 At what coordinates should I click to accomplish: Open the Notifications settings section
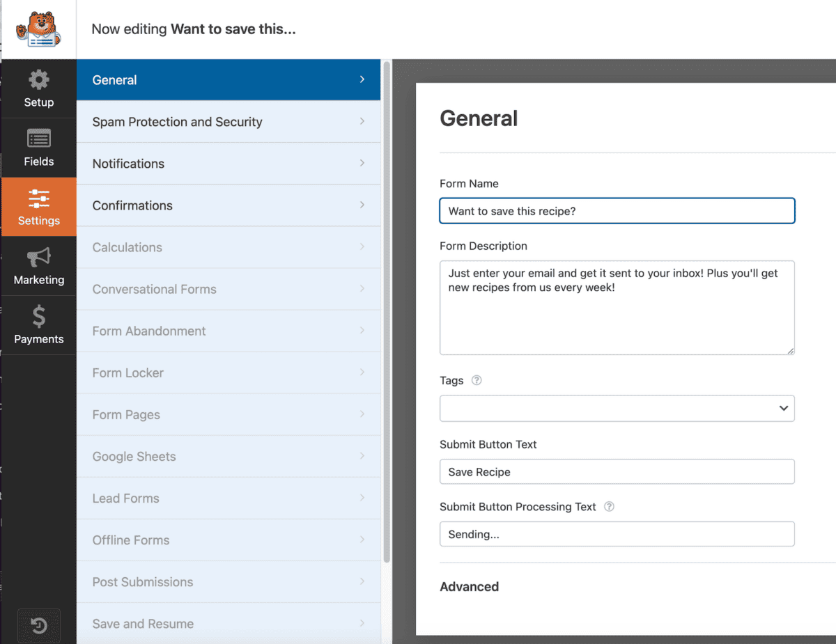click(229, 164)
